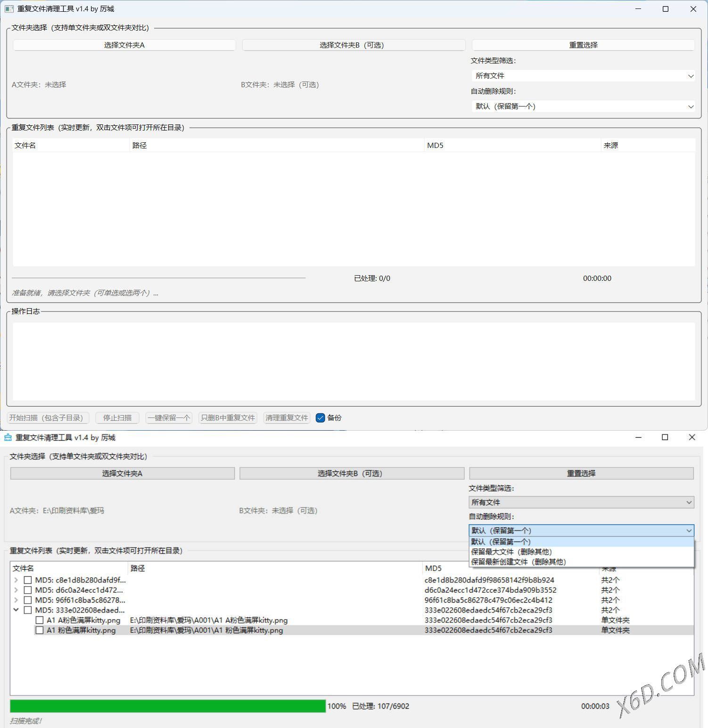Viewport: 708px width, 728px height.
Task: Click the 一键保留一个 button
Action: tap(169, 418)
